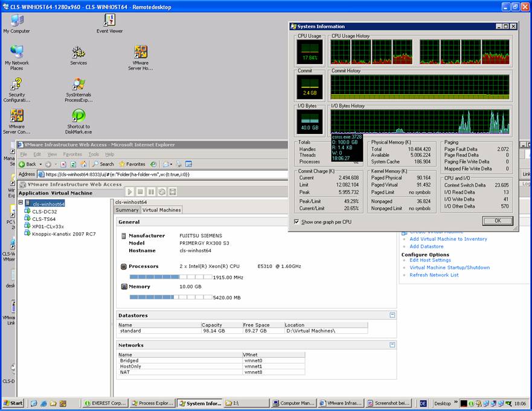Click the Search toolbar button
This screenshot has height=411, width=532.
coord(103,164)
